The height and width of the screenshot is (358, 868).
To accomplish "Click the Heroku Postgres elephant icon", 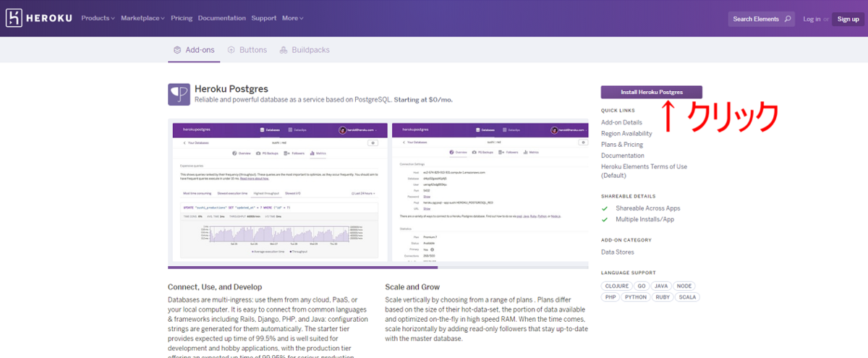I will pos(179,94).
